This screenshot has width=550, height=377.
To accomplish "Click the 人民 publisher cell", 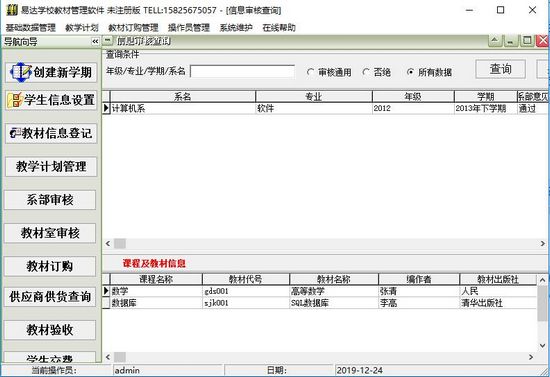I will coord(498,291).
